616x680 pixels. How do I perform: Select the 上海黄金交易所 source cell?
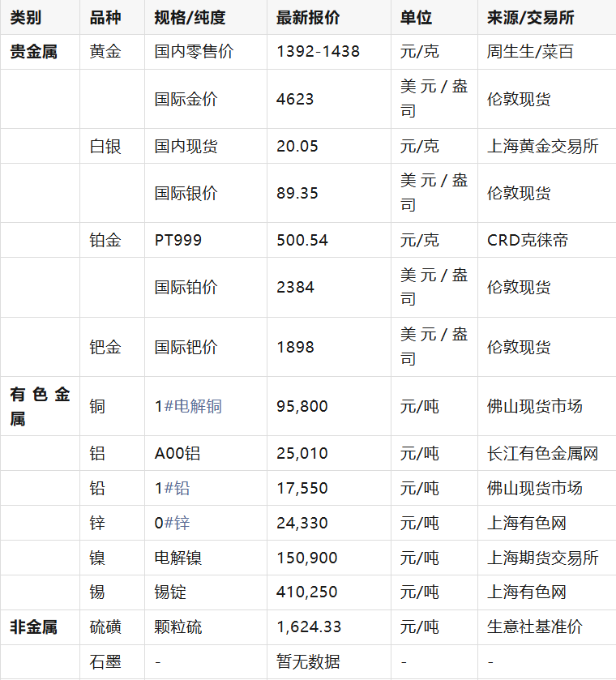[x=542, y=146]
